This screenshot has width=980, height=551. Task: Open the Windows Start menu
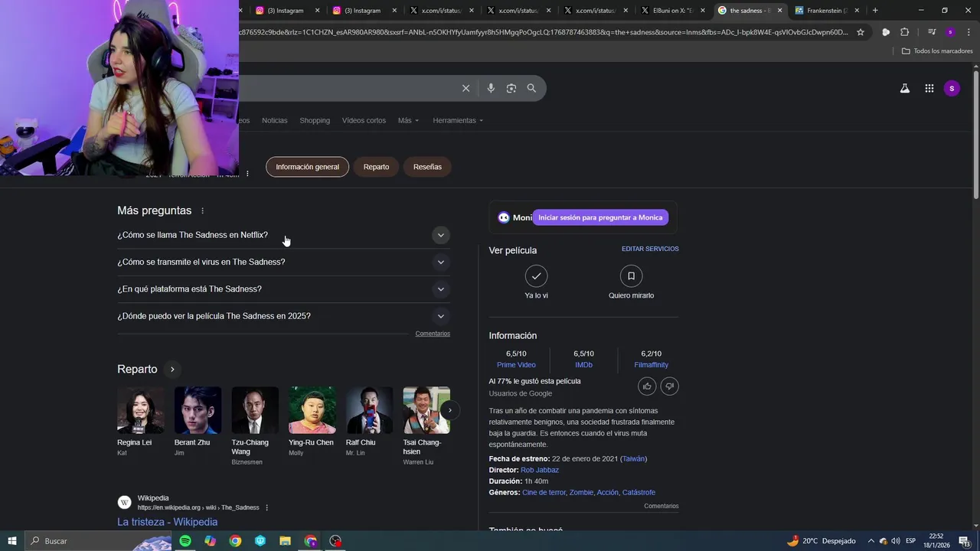coord(12,541)
